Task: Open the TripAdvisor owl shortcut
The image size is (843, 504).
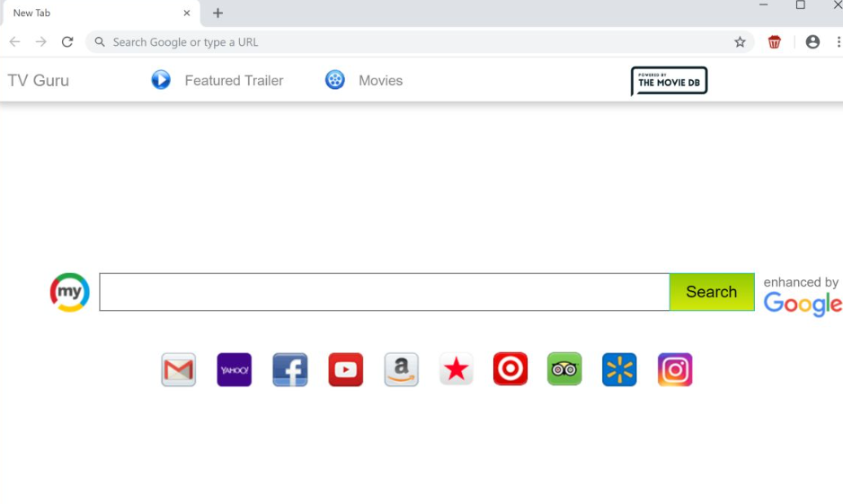Action: [564, 368]
